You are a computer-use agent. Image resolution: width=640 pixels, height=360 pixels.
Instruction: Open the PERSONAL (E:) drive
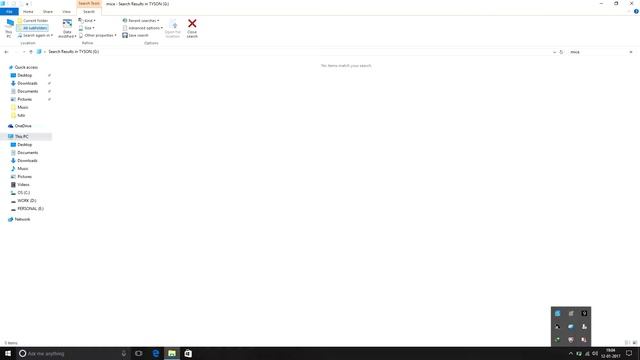coord(30,209)
